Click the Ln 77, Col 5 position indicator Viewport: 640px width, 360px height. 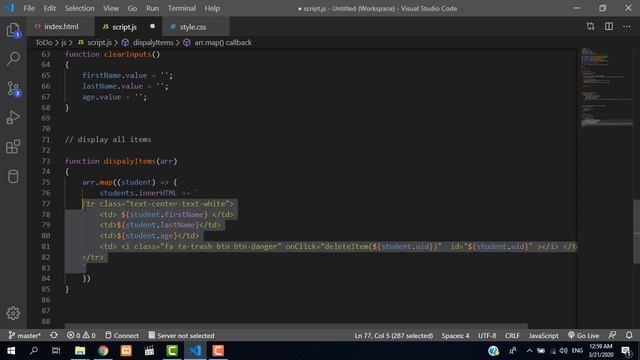pos(393,336)
